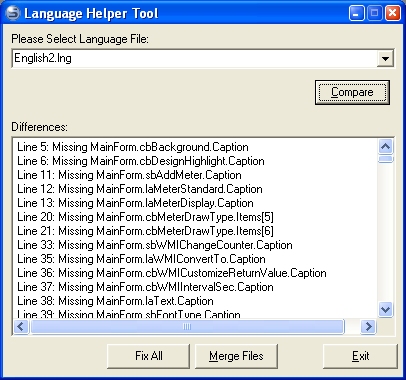Select Line 12 laMeterStandard.Caption entry
The image size is (406, 380).
tap(140, 189)
